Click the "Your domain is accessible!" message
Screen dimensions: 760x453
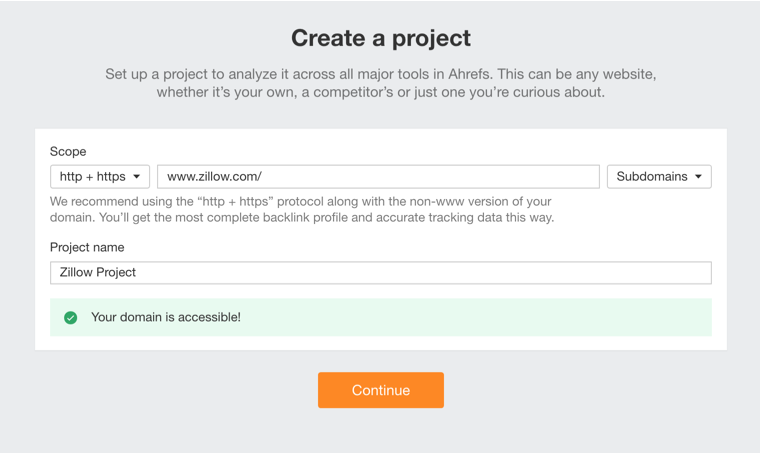click(166, 317)
